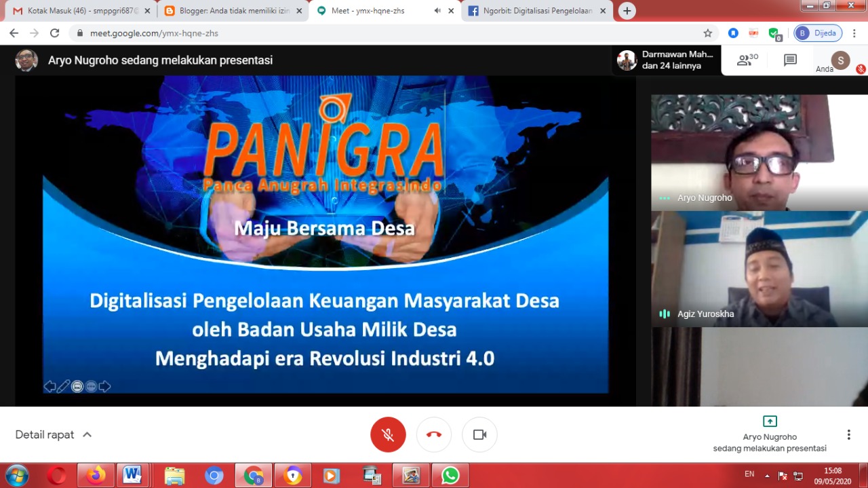Click your Anda avatar with S initial
Viewport: 868px width, 488px height.
tap(840, 60)
